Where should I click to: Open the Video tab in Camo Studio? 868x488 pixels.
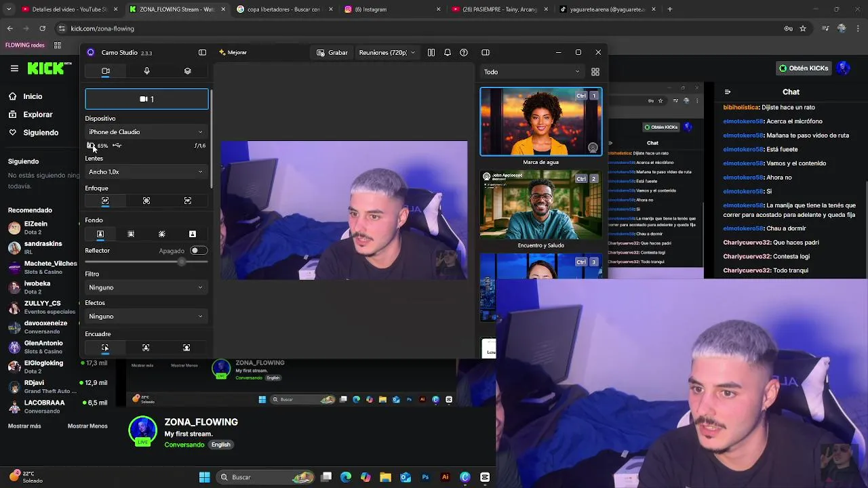point(106,71)
